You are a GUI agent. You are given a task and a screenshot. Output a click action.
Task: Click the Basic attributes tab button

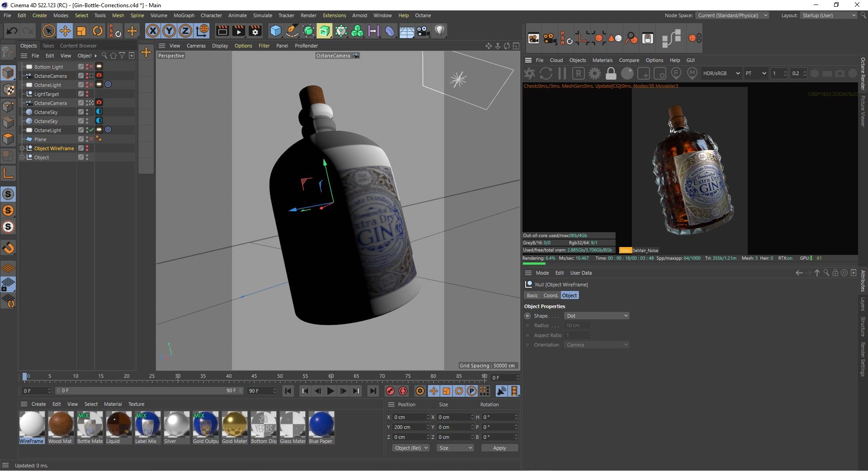tap(532, 295)
